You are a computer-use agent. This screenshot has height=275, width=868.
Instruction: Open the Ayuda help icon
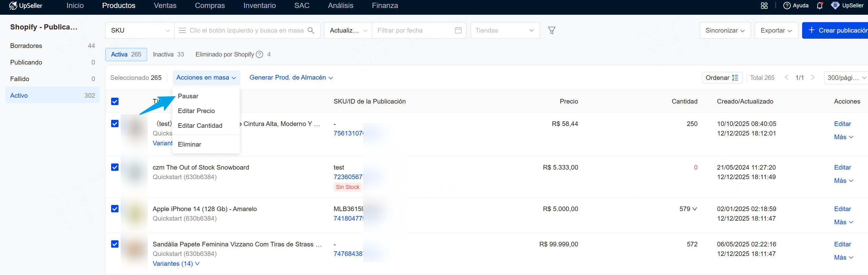[787, 6]
